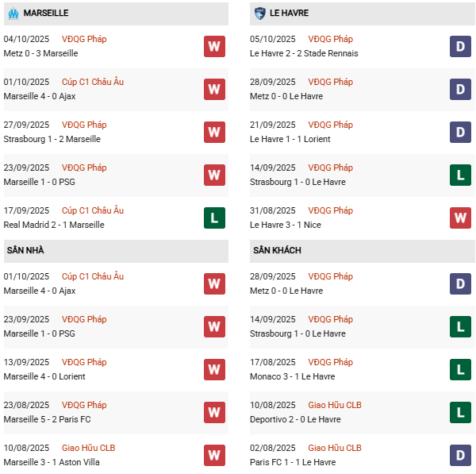Click L badge for Real Madrid 2 - 1 Marseille
The width and height of the screenshot is (476, 474).
[214, 218]
